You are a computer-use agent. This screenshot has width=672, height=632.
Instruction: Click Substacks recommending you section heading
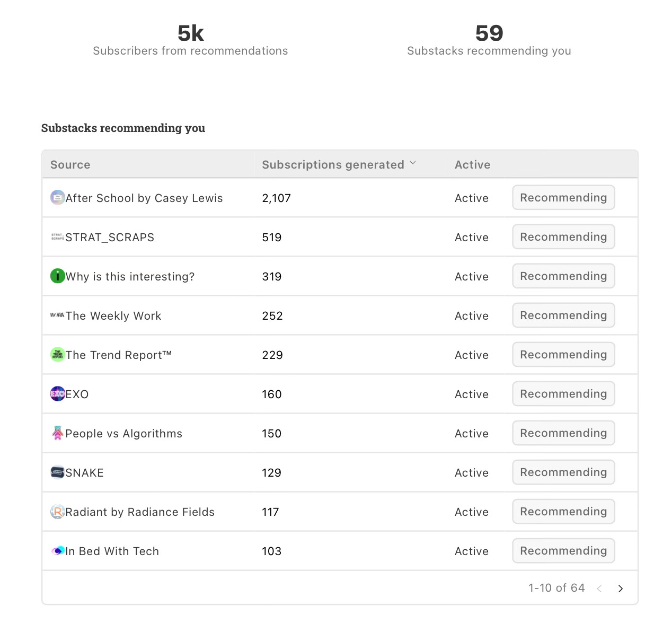(123, 128)
